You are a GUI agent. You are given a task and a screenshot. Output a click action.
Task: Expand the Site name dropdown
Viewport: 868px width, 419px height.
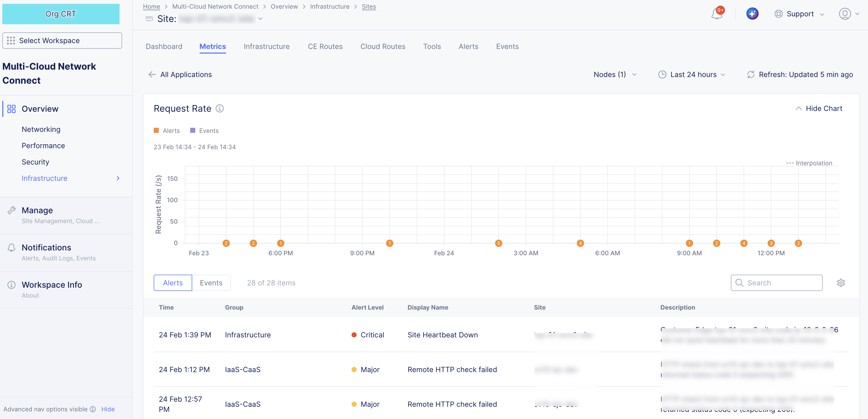(260, 19)
